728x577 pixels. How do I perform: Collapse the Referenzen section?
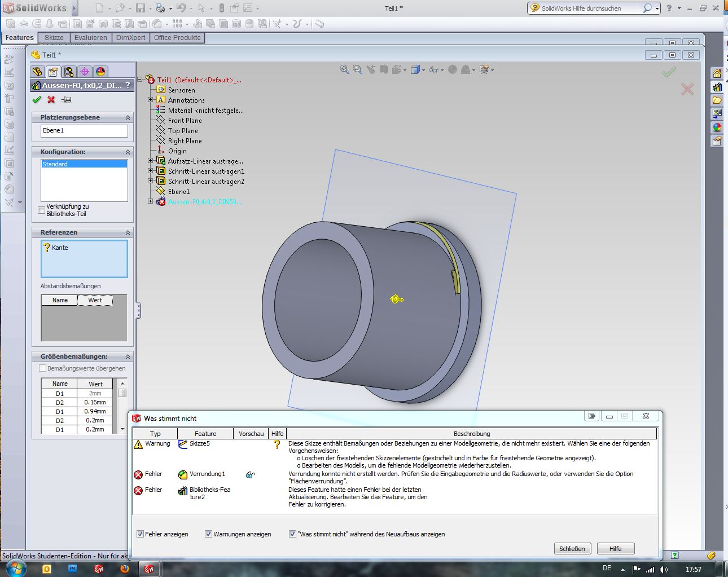(x=128, y=233)
